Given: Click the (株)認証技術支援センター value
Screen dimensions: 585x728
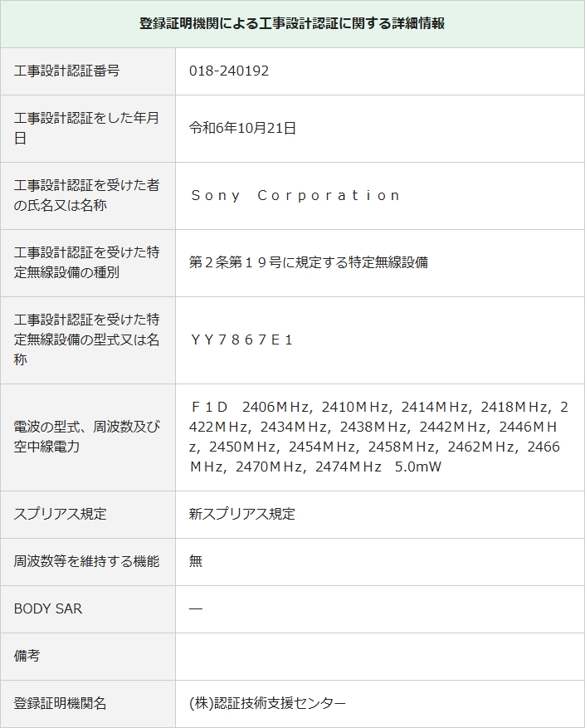Looking at the screenshot, I should [267, 703].
